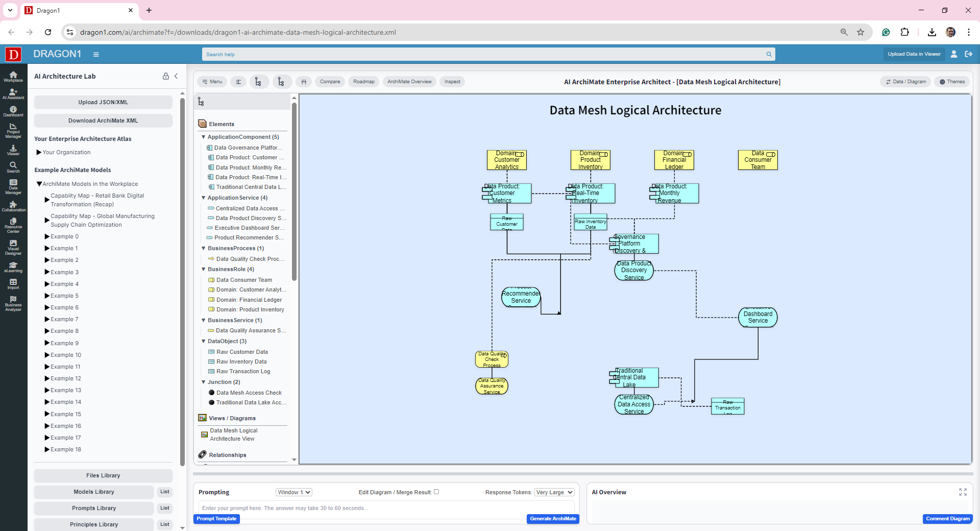Click Download ArchiMate XML button
The image size is (980, 531).
point(103,120)
